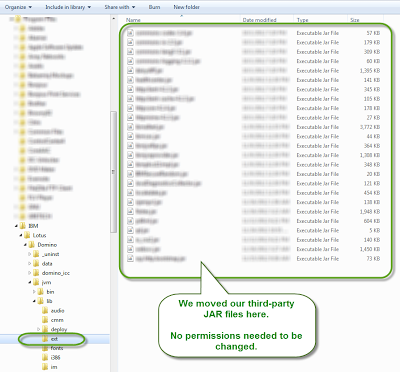
Task: Select the jar file icon sized 1,385 KB
Action: point(130,71)
